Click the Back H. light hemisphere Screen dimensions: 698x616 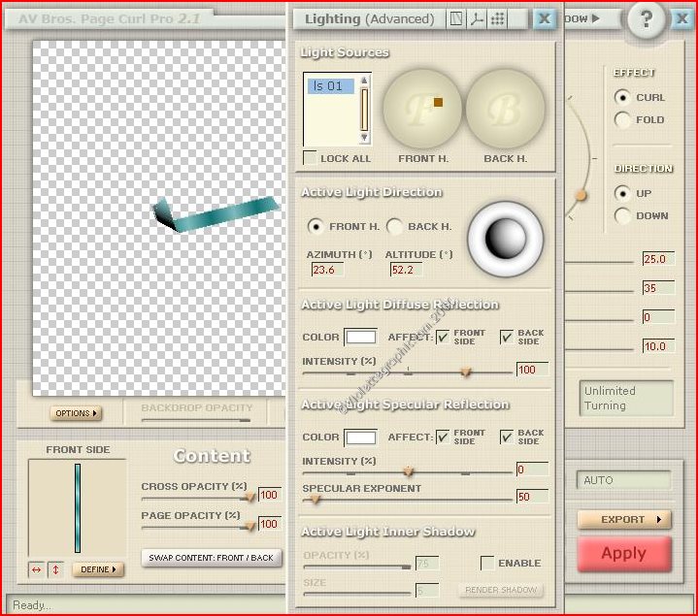505,110
